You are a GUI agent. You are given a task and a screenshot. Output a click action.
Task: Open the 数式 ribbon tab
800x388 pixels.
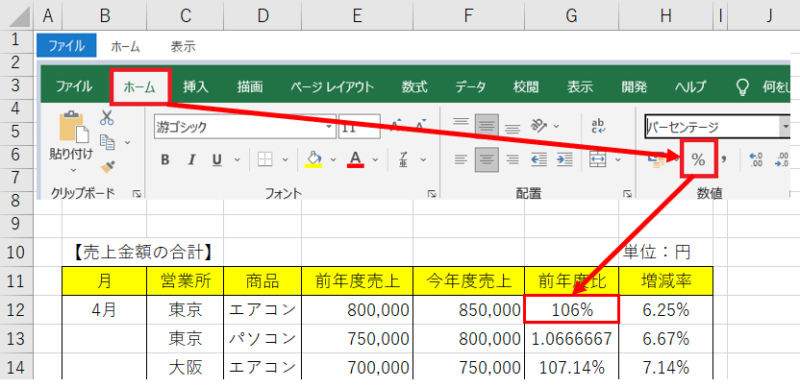414,87
